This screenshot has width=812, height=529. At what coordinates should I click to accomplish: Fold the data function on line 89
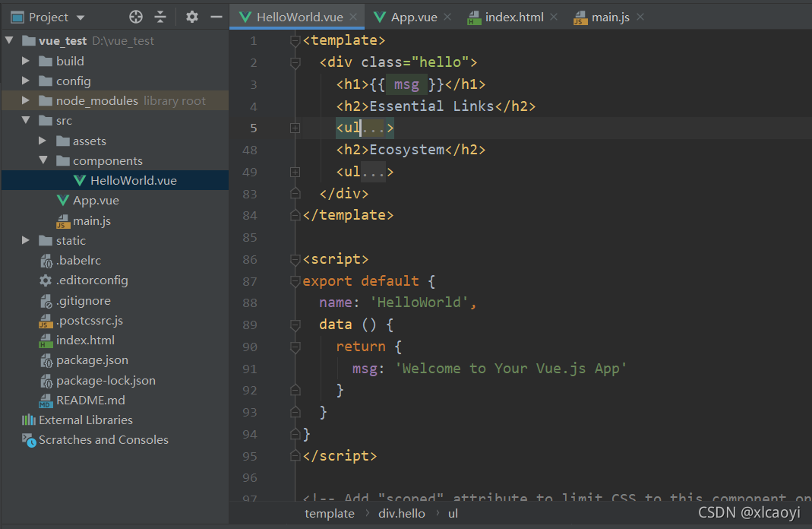click(x=295, y=325)
